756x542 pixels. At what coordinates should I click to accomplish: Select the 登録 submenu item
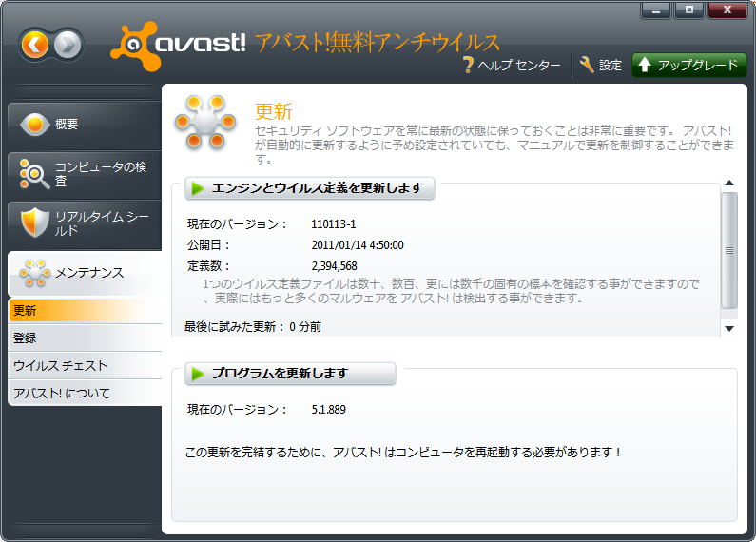pos(85,338)
